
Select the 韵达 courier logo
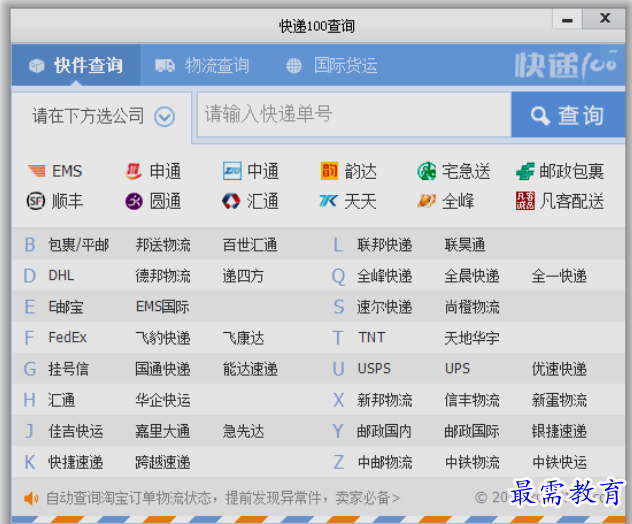click(329, 171)
